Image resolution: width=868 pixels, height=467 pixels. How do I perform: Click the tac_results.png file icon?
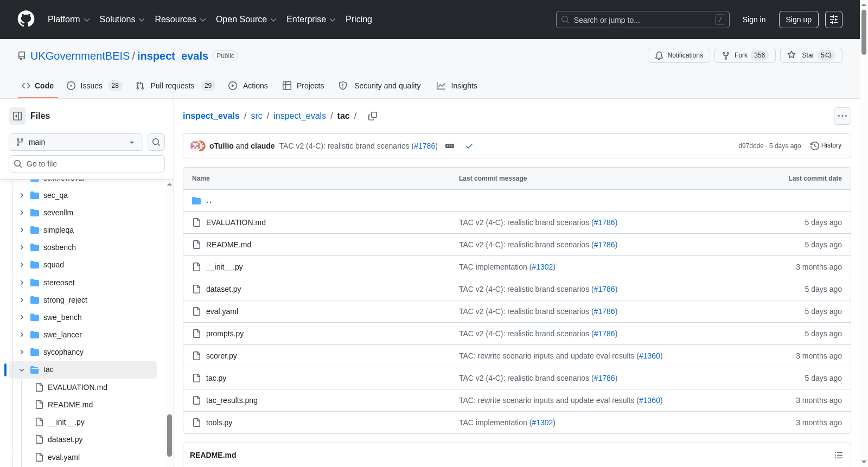click(x=197, y=400)
